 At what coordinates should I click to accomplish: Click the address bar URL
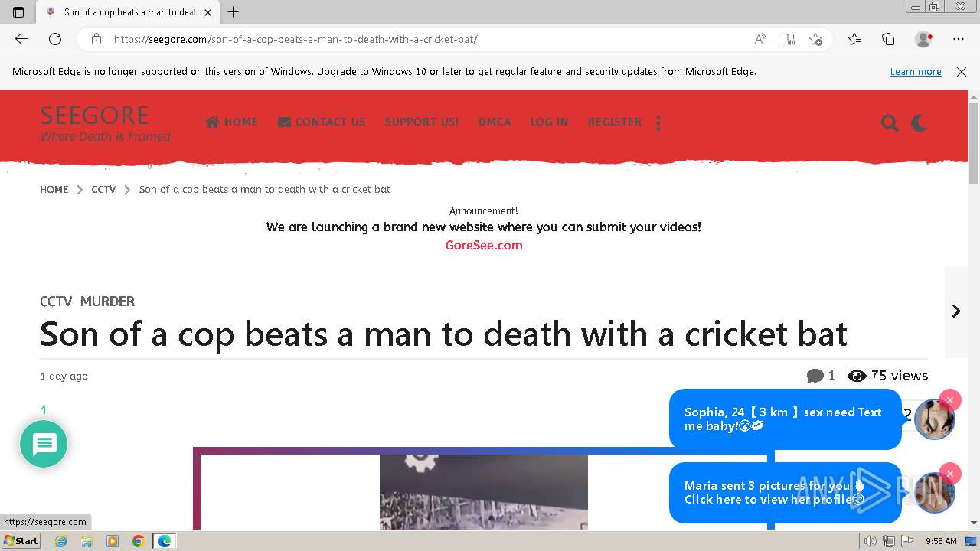pos(296,39)
